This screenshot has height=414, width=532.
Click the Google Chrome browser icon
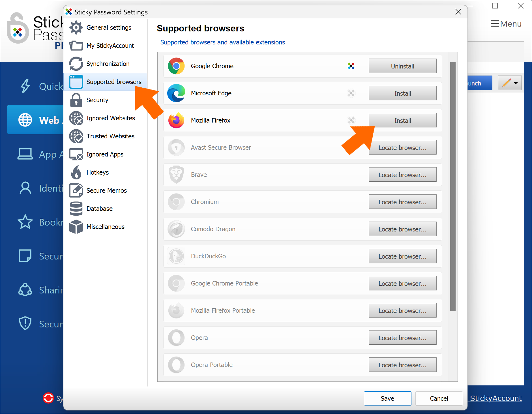click(176, 66)
